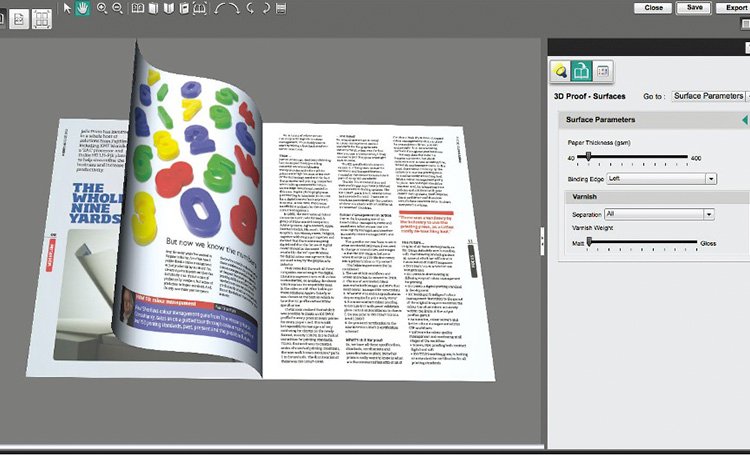This screenshot has height=455, width=750.
Task: Open the yellow magnifier panel icon
Action: click(x=562, y=70)
